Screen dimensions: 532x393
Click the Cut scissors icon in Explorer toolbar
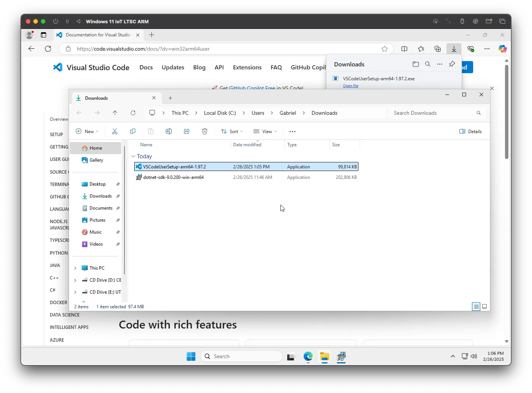tap(115, 131)
